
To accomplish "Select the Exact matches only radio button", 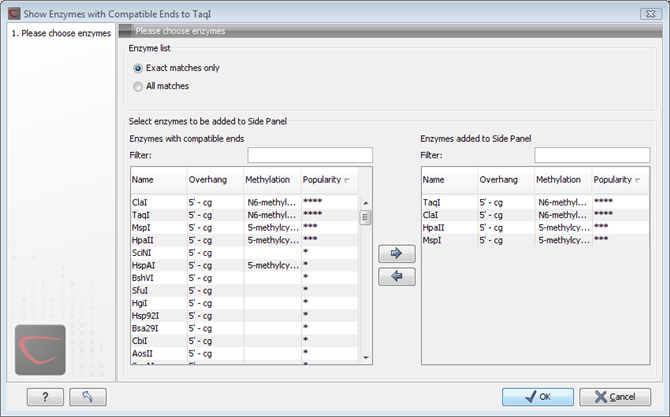I will click(138, 68).
